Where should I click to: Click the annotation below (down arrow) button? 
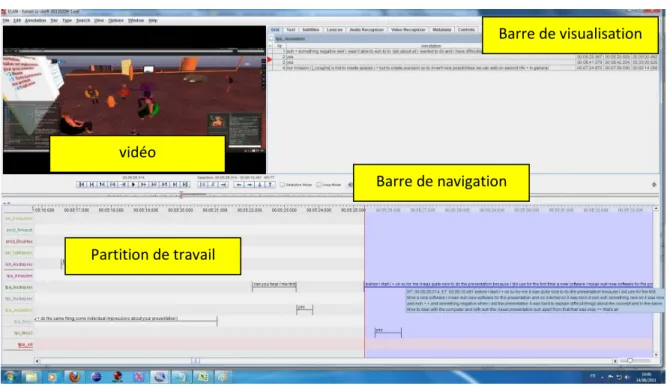tap(260, 184)
